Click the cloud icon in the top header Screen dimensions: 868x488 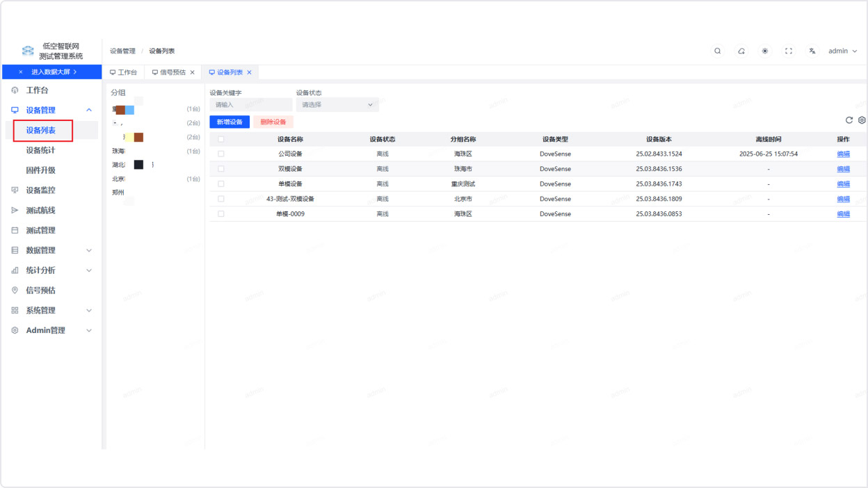[741, 51]
